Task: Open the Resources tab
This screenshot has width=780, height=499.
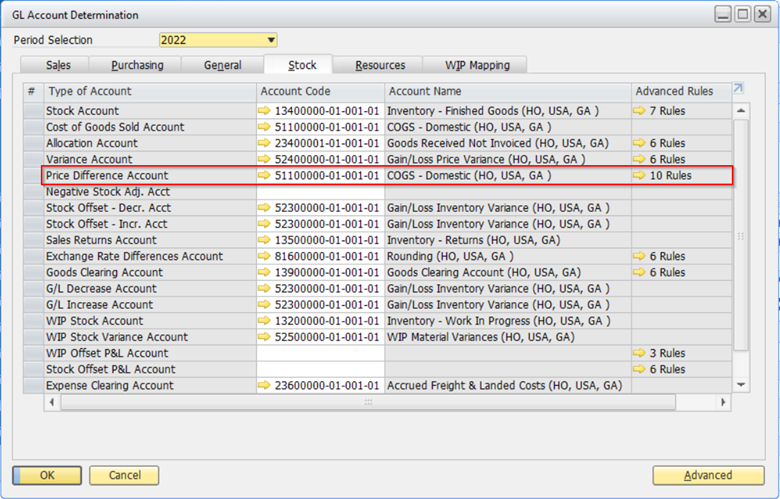Action: [x=380, y=65]
